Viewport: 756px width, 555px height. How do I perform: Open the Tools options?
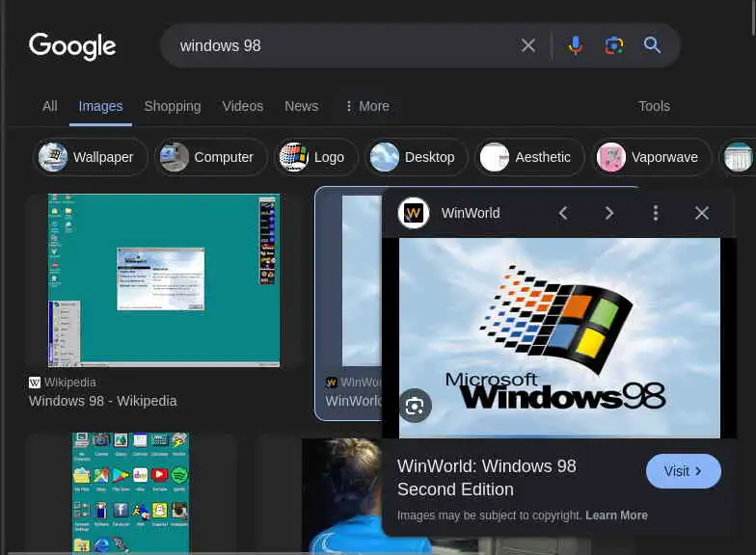click(654, 106)
